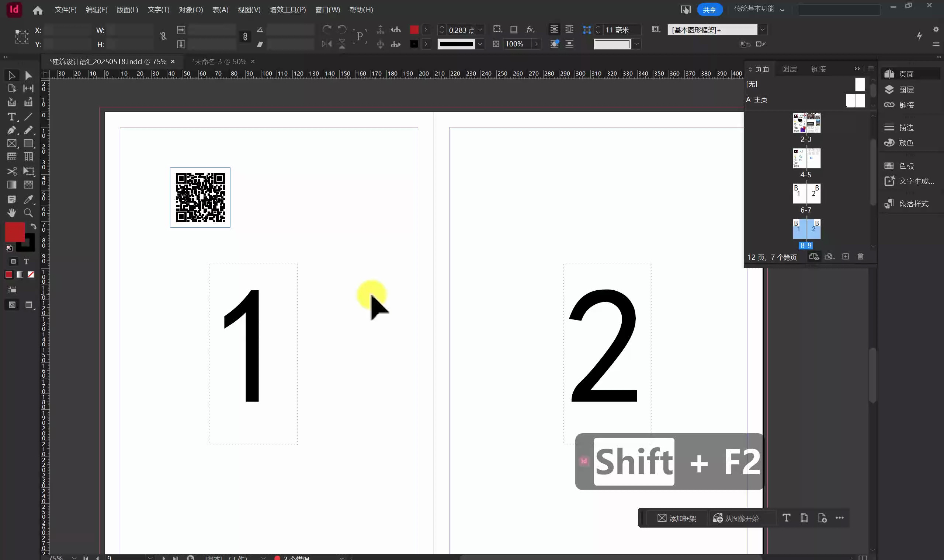
Task: Select the Page tool
Action: 12,88
